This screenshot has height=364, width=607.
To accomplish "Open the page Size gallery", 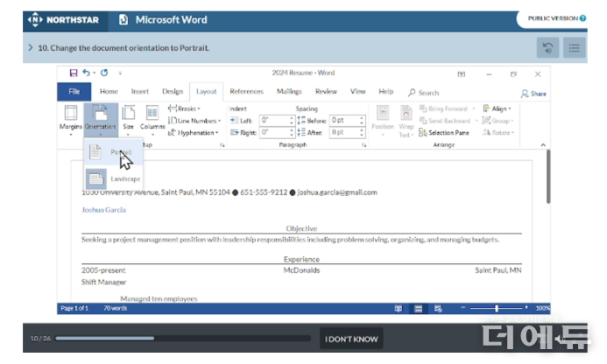I will (x=128, y=120).
